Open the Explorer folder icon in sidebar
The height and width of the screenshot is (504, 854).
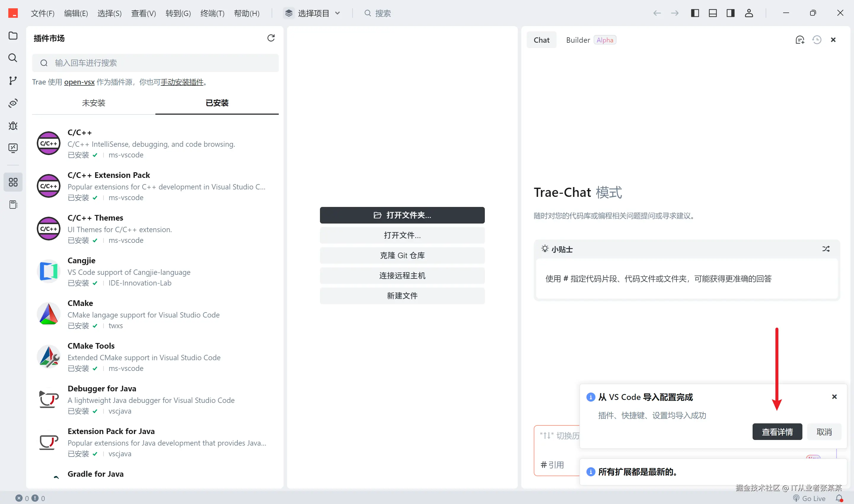pyautogui.click(x=13, y=36)
